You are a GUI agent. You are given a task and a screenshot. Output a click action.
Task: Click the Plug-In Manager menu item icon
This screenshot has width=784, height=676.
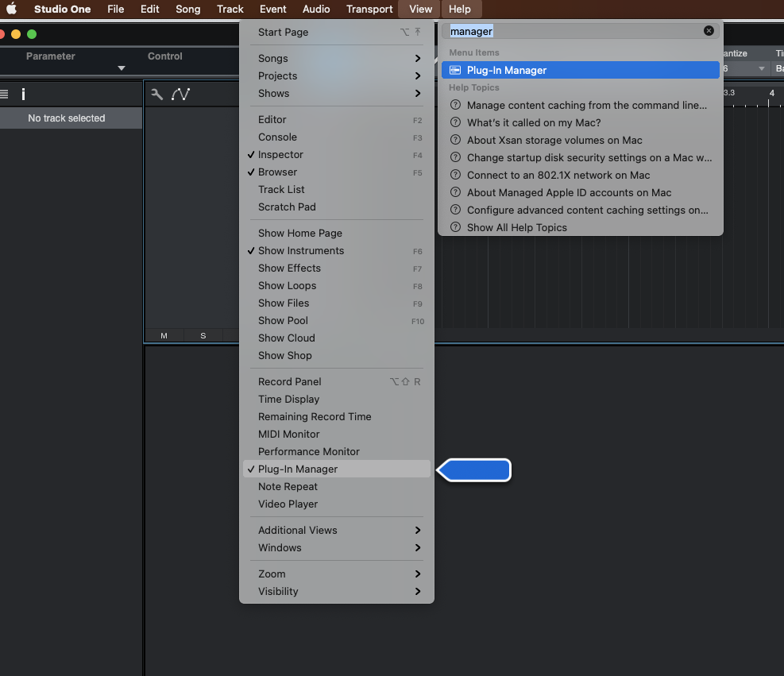click(x=455, y=70)
